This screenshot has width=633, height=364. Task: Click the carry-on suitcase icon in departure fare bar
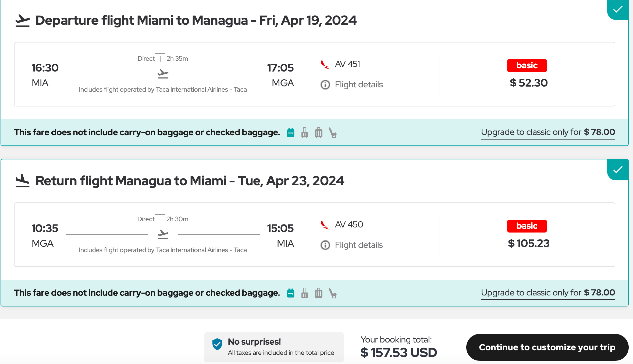pos(304,133)
